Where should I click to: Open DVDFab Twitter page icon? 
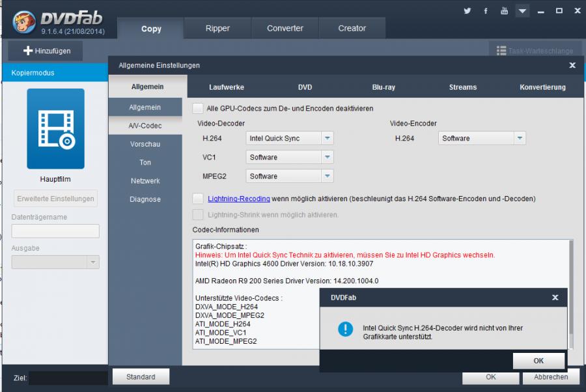467,11
